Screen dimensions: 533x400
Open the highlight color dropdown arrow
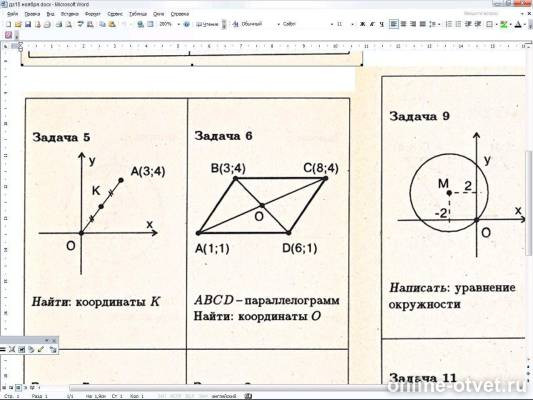click(510, 24)
